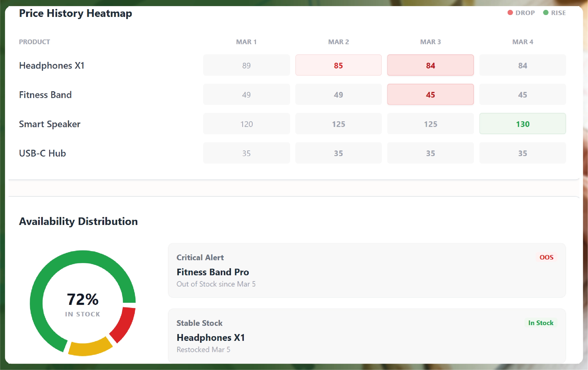Click the 72% in-stock label in the donut

pos(83,299)
